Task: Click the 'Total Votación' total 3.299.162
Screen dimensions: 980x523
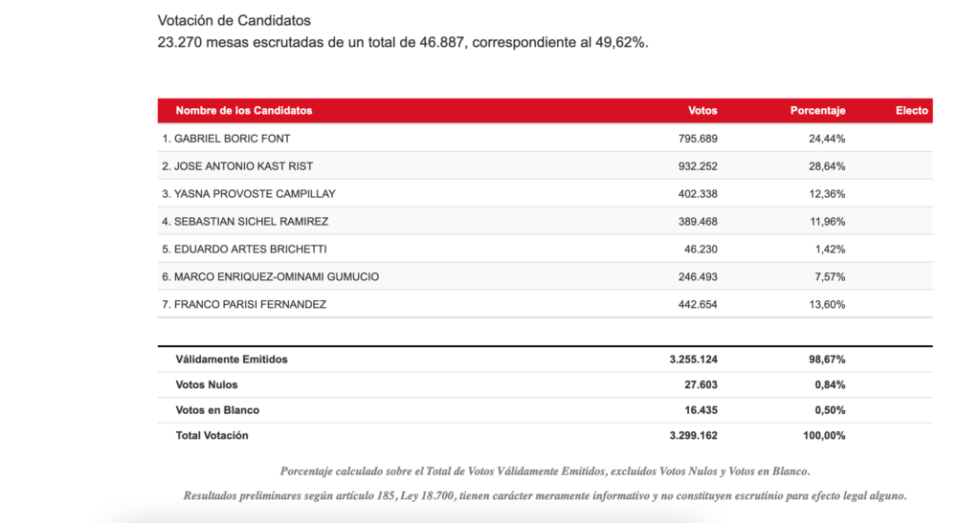Action: coord(694,436)
